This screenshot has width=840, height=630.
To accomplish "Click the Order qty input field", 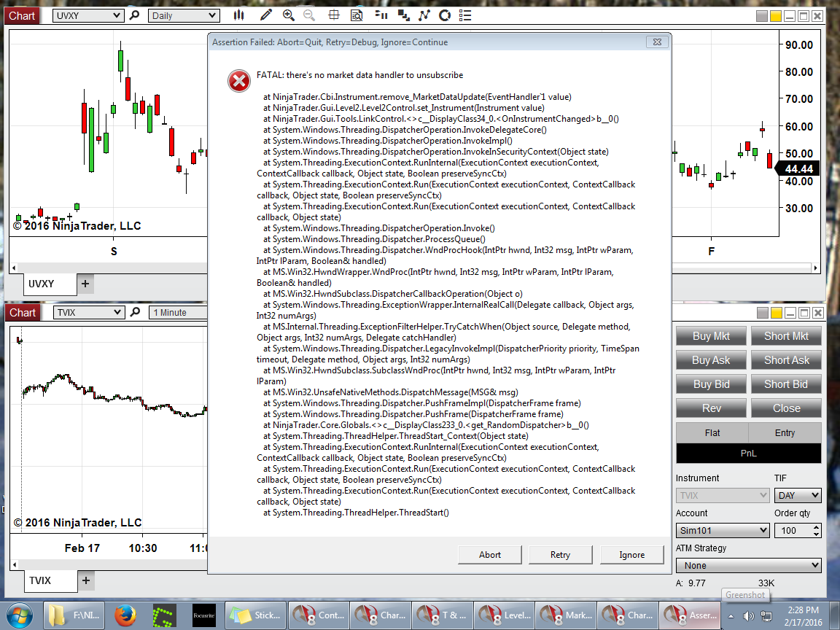I will point(793,530).
